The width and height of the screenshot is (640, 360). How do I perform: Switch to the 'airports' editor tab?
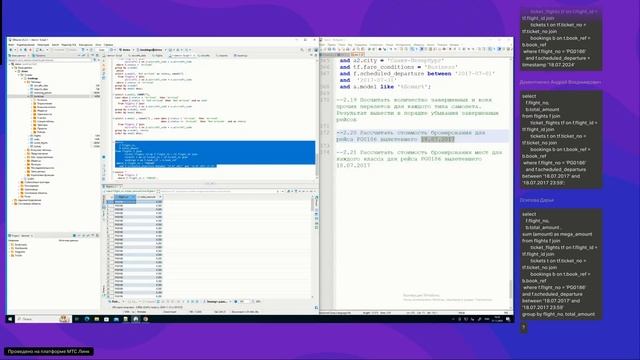coord(222,56)
